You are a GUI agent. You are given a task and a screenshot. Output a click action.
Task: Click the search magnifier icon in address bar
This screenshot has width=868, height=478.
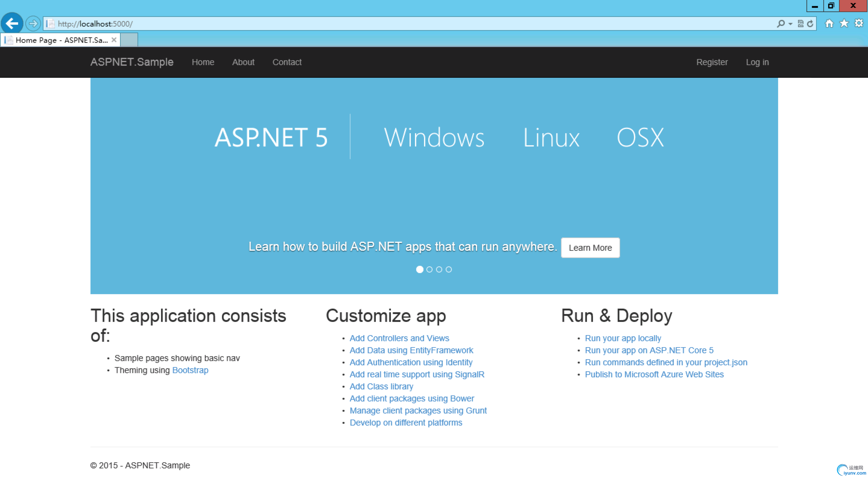[x=781, y=24]
